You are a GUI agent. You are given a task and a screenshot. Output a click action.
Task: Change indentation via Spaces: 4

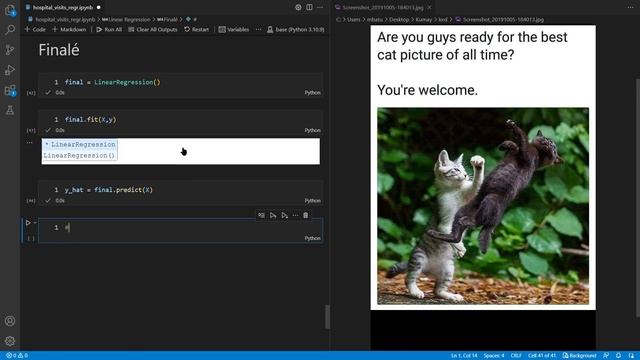pos(494,356)
